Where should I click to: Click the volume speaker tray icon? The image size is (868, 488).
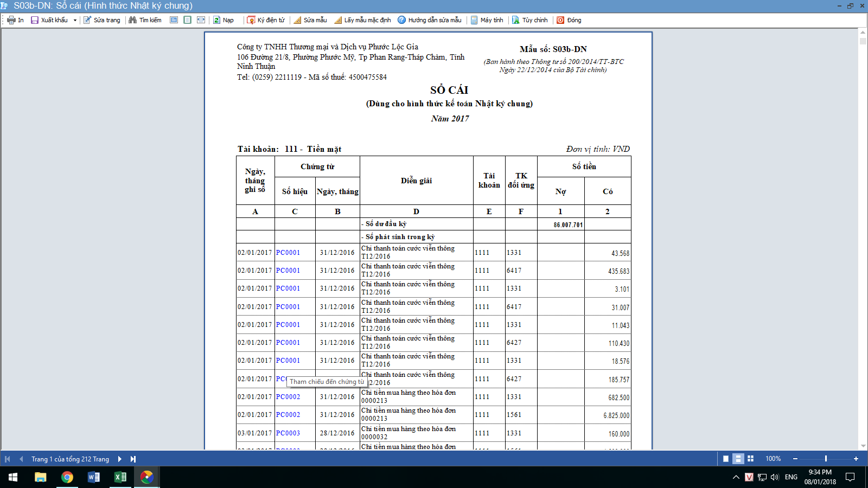775,477
